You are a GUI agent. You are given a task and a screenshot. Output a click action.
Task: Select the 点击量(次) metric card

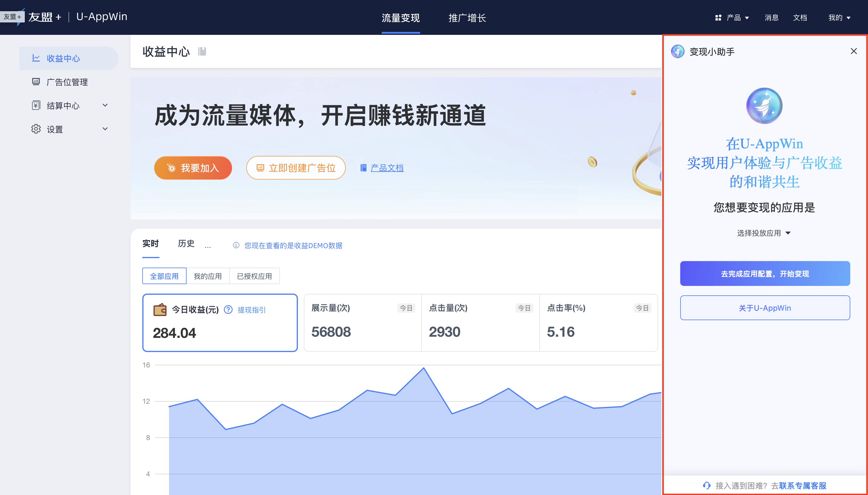coord(481,323)
